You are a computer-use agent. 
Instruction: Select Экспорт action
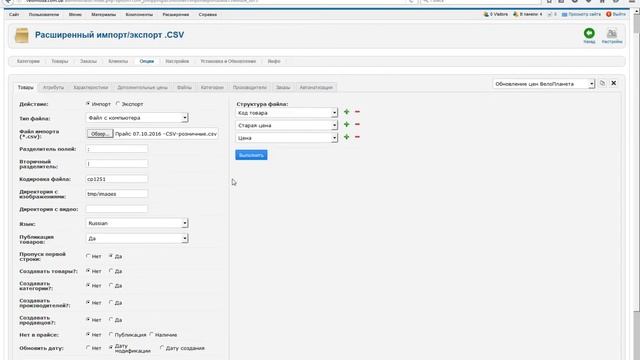coord(118,104)
